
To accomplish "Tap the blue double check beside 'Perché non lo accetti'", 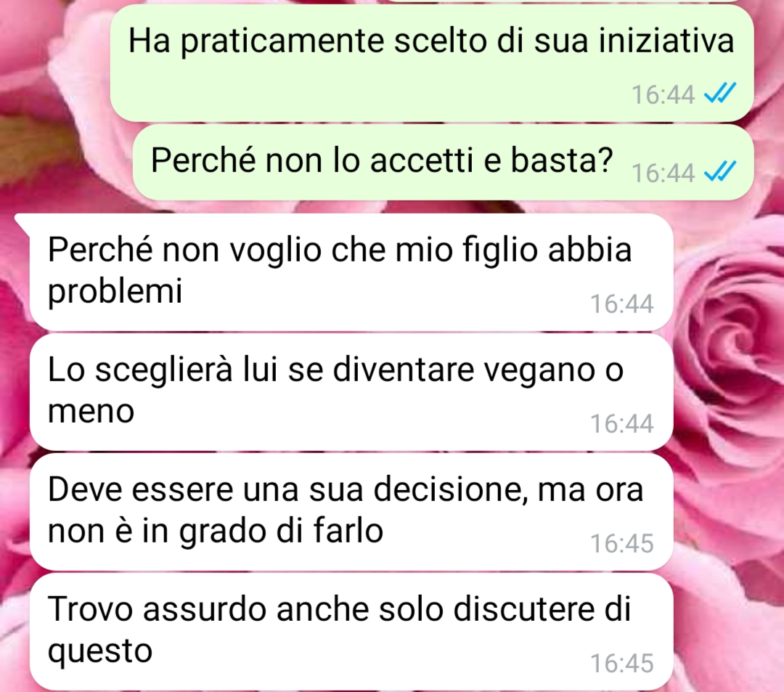I will pos(720,171).
